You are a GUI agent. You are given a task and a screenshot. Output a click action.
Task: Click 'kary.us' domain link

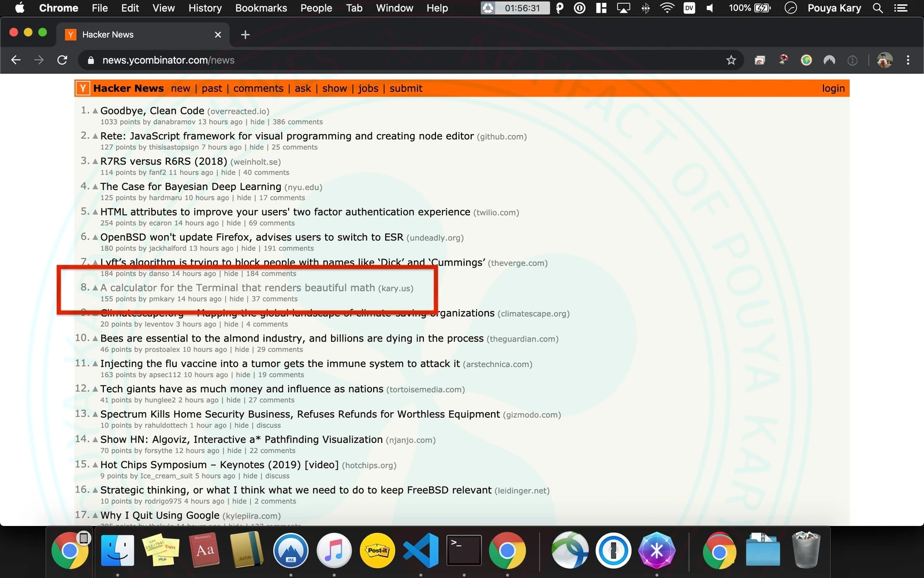click(396, 288)
